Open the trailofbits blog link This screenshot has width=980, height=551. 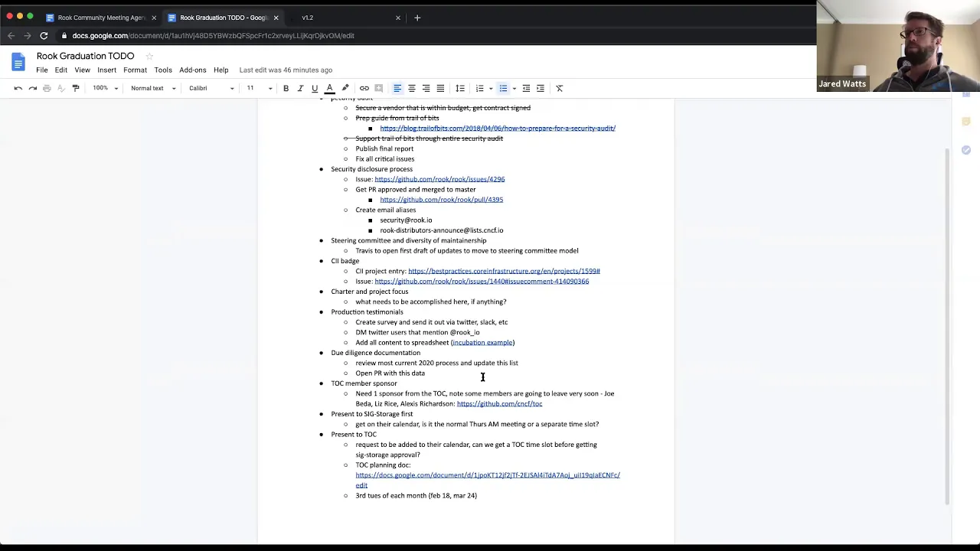pyautogui.click(x=498, y=129)
